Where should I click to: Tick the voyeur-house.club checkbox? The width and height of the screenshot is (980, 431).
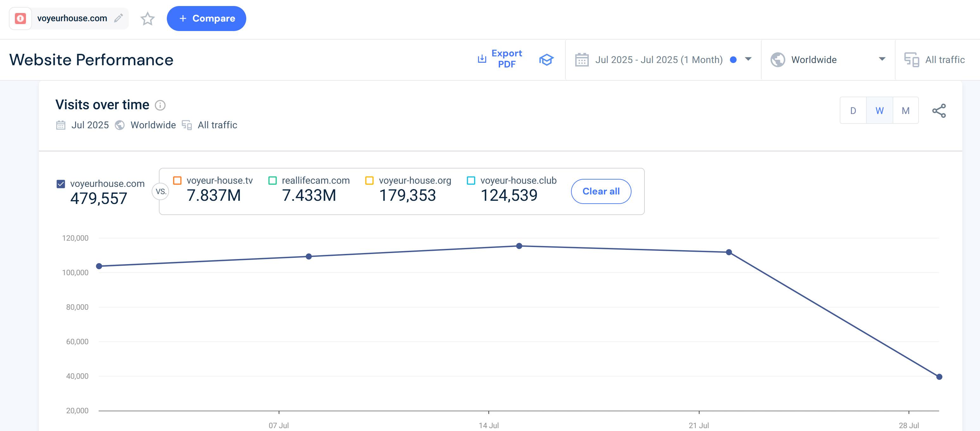click(x=471, y=181)
